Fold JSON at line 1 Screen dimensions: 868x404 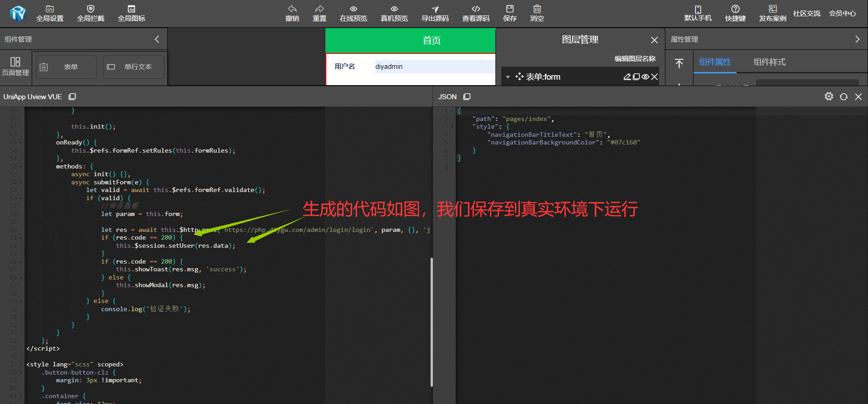coord(452,111)
